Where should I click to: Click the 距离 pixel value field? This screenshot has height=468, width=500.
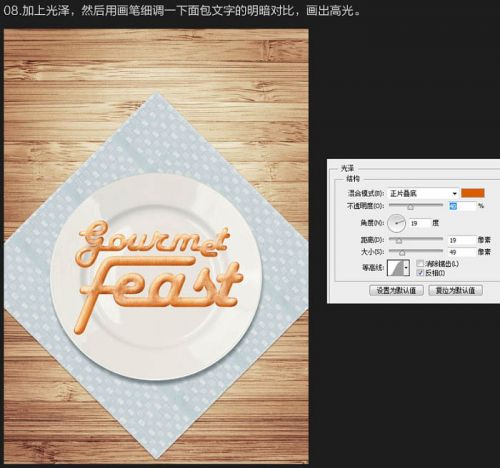click(x=462, y=240)
